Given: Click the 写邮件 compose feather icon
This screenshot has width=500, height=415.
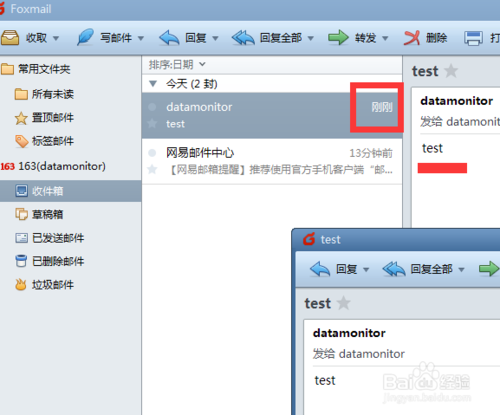Looking at the screenshot, I should 85,37.
